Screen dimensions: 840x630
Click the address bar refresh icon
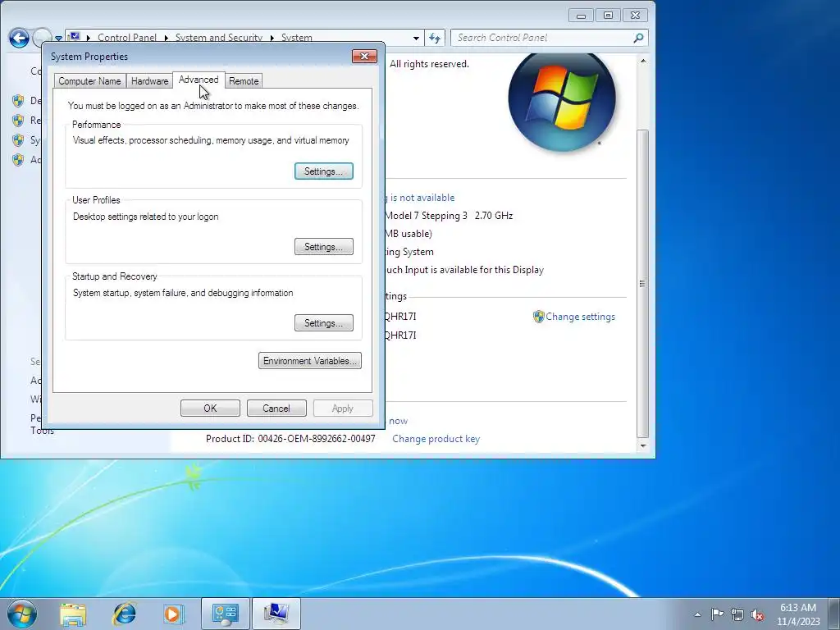pyautogui.click(x=435, y=38)
